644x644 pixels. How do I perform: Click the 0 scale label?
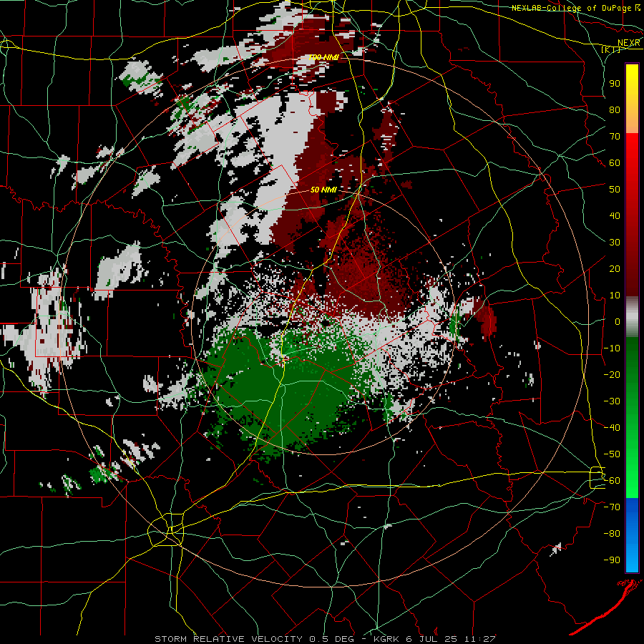pos(618,321)
